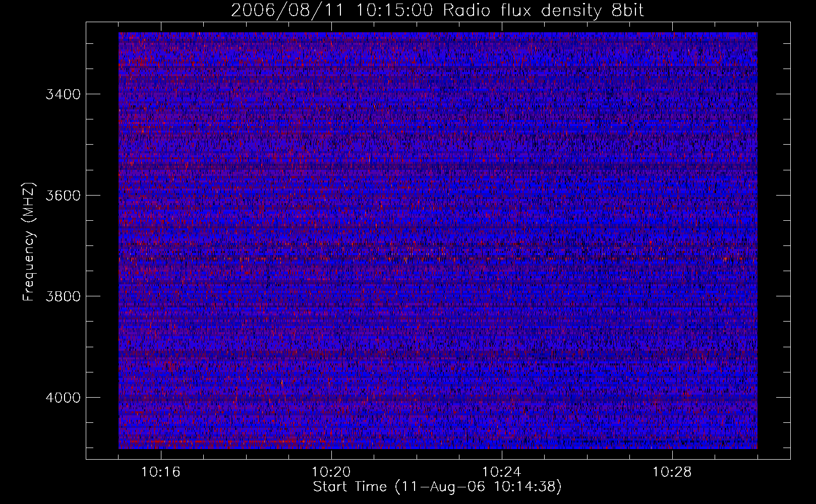This screenshot has height=504, width=816.
Task: Click the 4000 frequency tick label
Action: (63, 398)
